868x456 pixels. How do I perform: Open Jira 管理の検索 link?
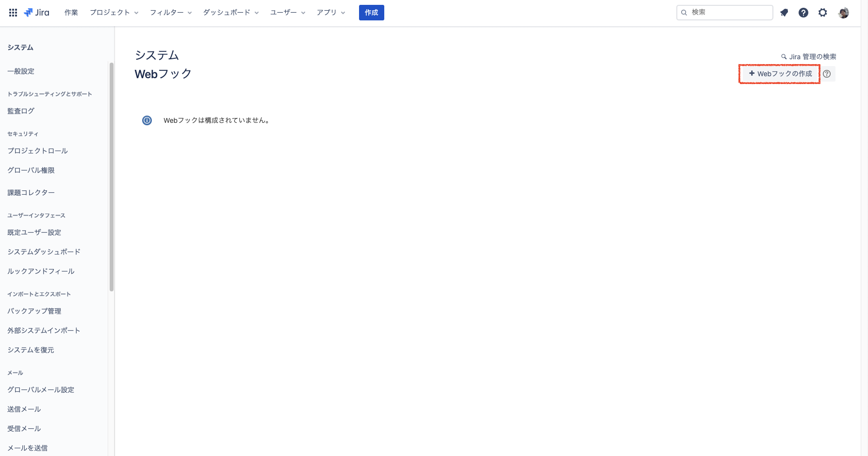pos(809,57)
